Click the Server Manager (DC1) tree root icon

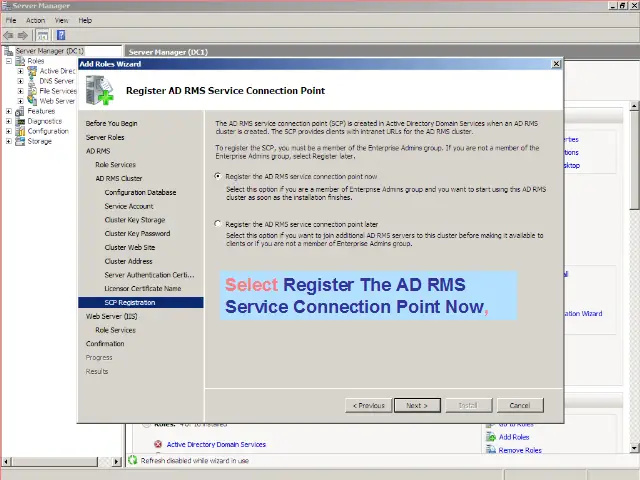9,51
